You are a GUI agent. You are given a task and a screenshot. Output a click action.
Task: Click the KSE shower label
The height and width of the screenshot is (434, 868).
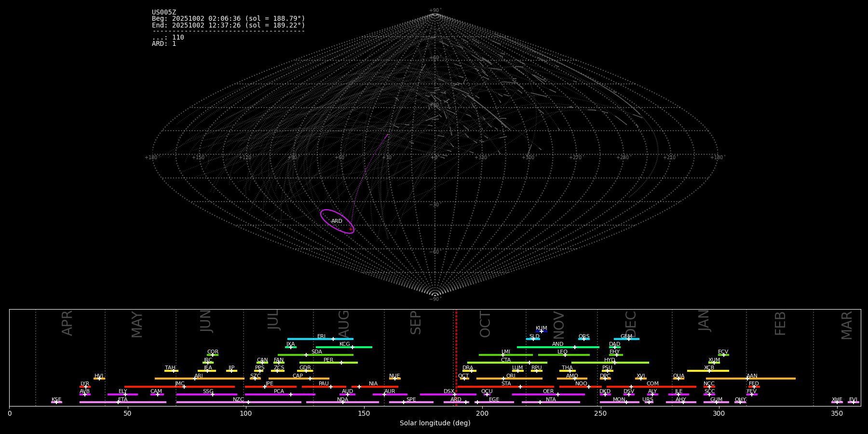[x=56, y=400]
